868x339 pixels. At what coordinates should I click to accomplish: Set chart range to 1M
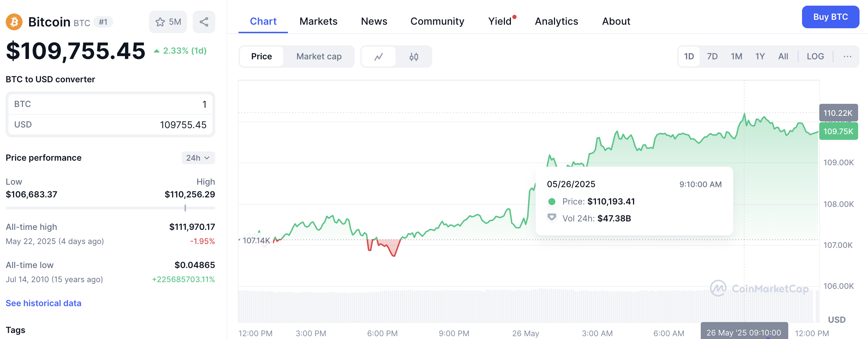coord(736,56)
